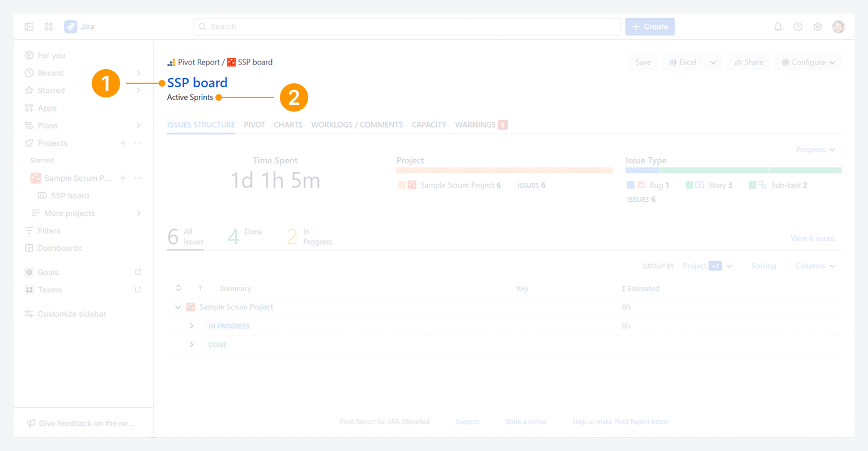Open the user profile avatar

click(839, 27)
